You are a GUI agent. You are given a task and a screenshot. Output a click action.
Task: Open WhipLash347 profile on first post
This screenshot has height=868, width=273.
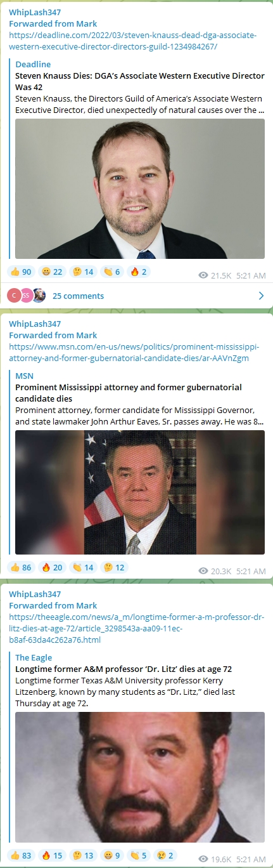[x=35, y=11]
